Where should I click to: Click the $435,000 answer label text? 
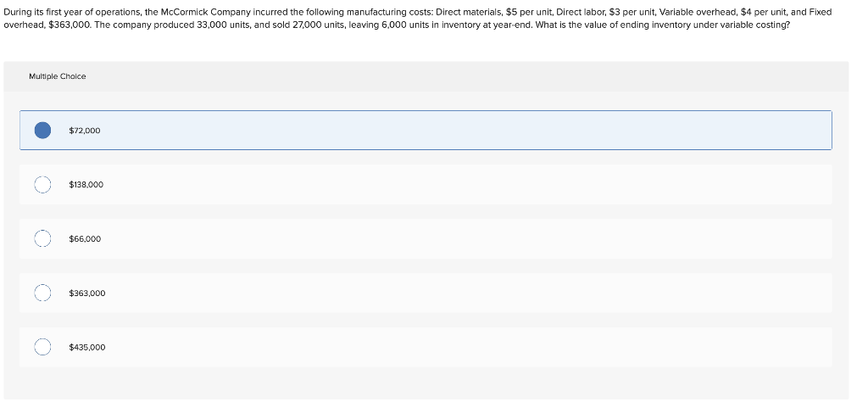tap(87, 348)
